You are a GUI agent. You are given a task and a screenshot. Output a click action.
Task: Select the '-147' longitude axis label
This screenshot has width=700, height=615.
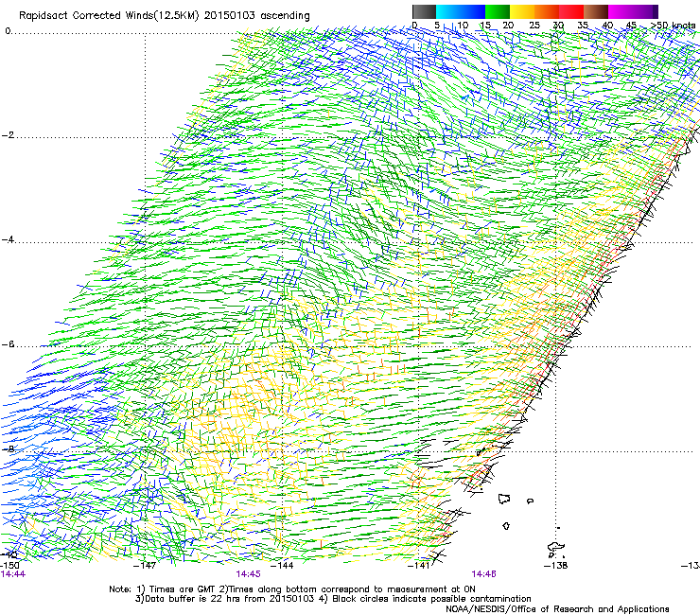click(145, 566)
